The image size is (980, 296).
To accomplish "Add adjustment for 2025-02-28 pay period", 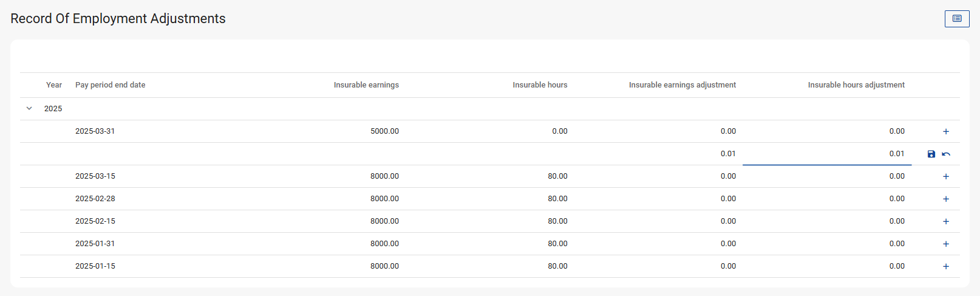I will click(945, 199).
